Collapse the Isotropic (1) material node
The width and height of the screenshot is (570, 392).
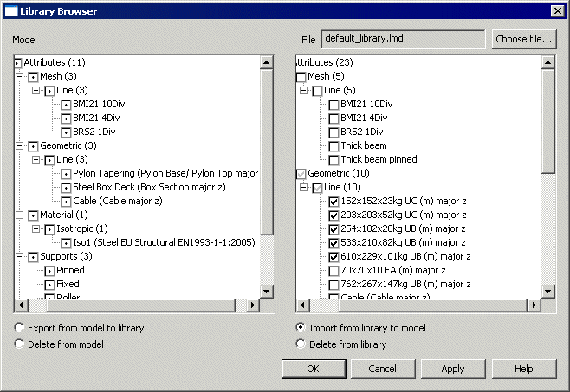pos(35,229)
